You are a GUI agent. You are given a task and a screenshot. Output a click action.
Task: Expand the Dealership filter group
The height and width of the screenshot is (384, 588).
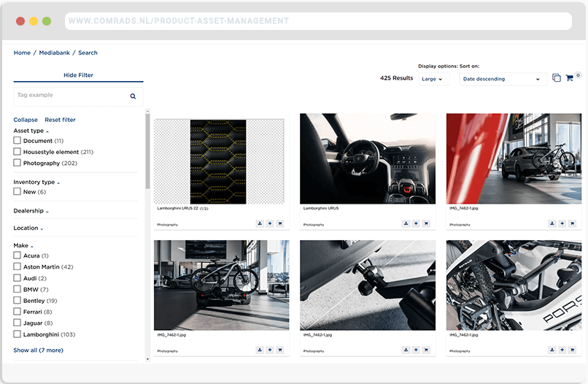click(31, 211)
